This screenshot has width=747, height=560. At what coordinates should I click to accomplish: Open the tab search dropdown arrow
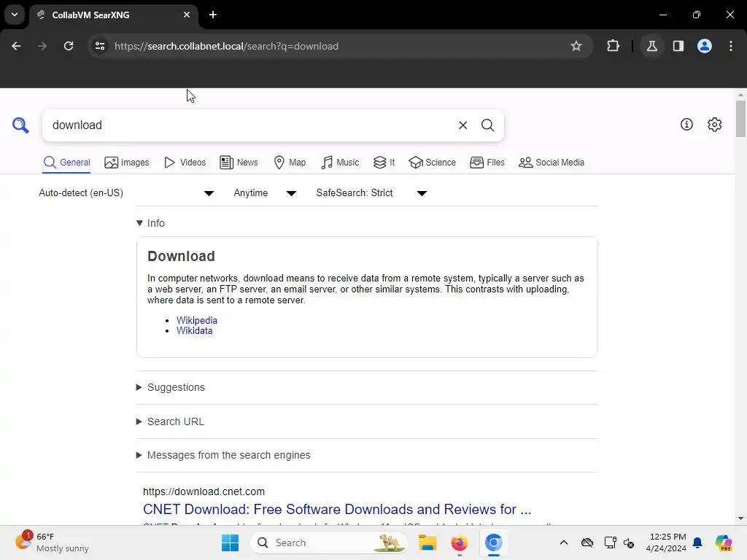click(15, 15)
